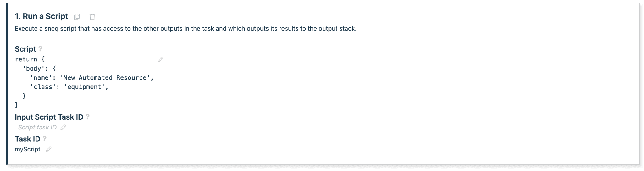Viewport: 644px width, 171px height.
Task: Click the Script field label
Action: coord(25,49)
